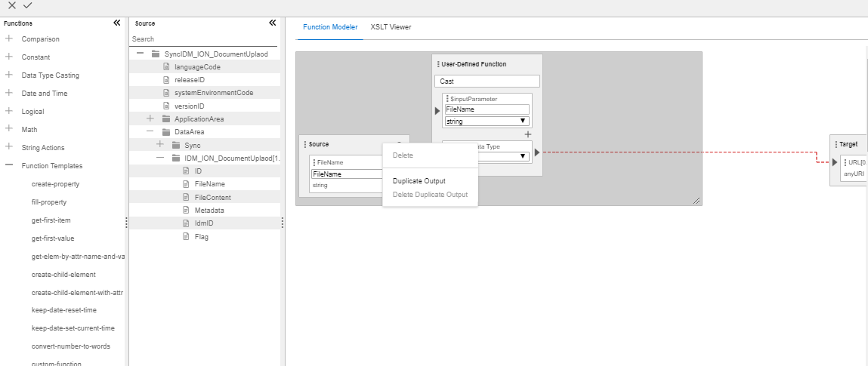The width and height of the screenshot is (868, 366).
Task: Click the Cast function name field
Action: [487, 82]
